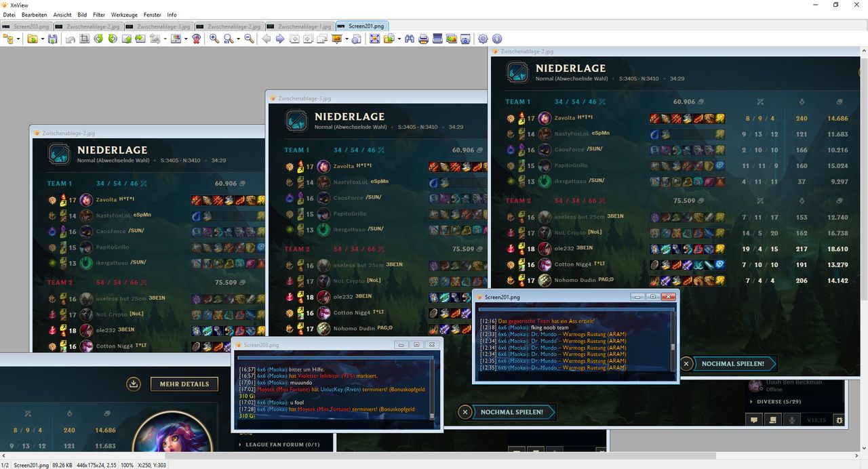Rotate the image right (clockwise)
This screenshot has height=469, width=868.
tap(113, 39)
